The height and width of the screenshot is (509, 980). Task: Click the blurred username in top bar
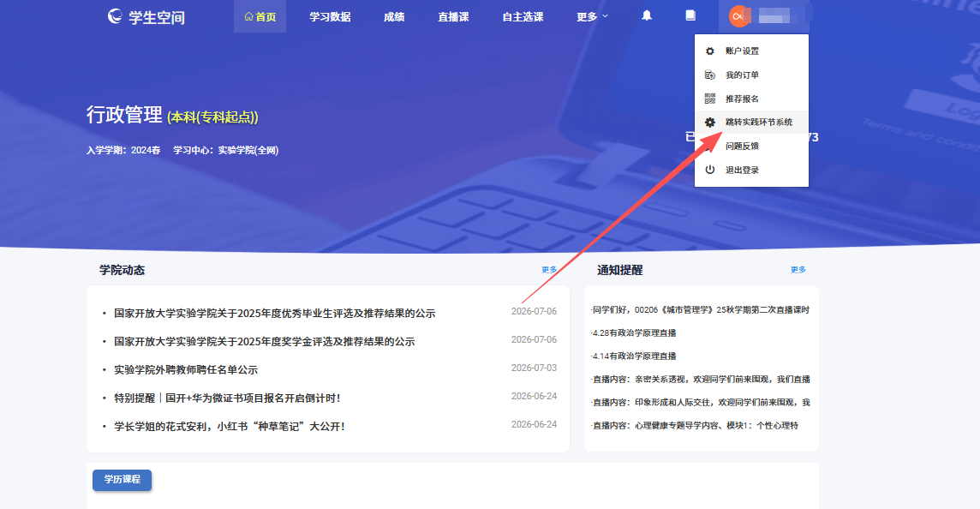click(774, 16)
